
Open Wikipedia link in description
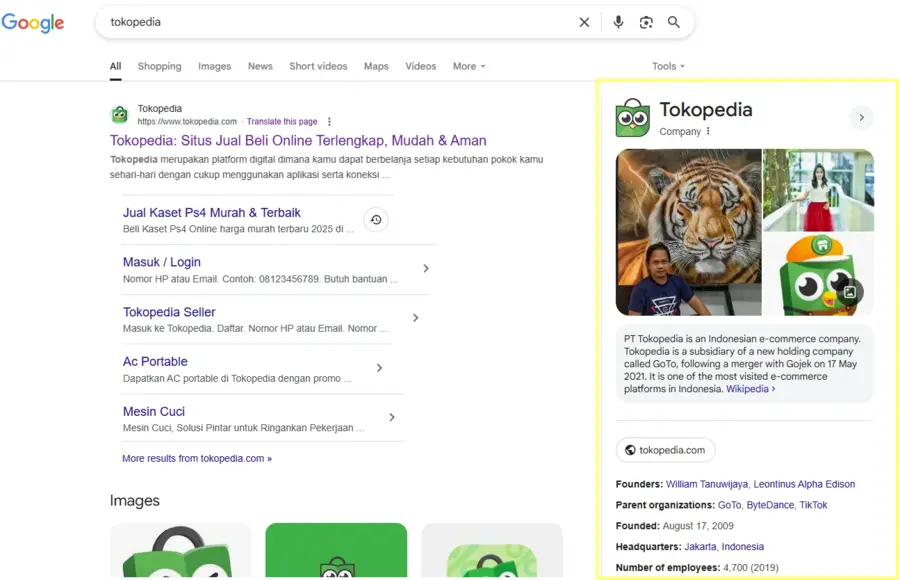click(750, 389)
